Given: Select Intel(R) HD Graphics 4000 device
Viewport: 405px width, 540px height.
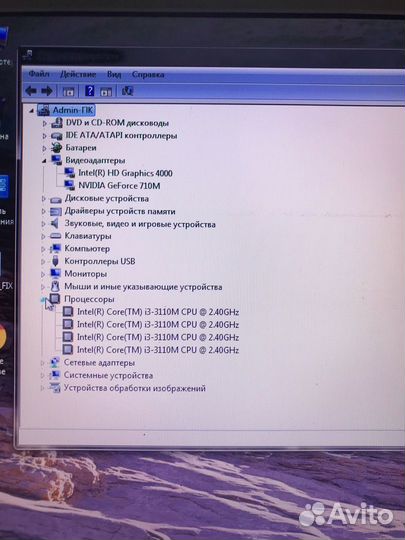Looking at the screenshot, I should (125, 173).
